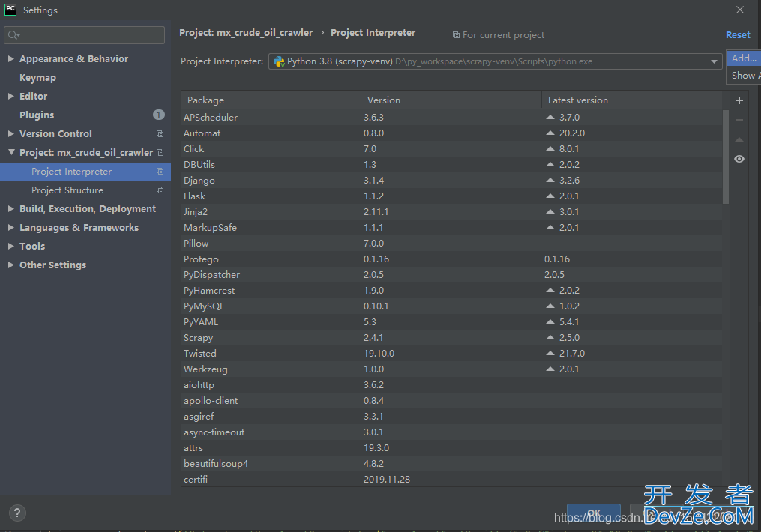Click upgrade arrow in Flask row
The width and height of the screenshot is (761, 532).
click(x=550, y=196)
